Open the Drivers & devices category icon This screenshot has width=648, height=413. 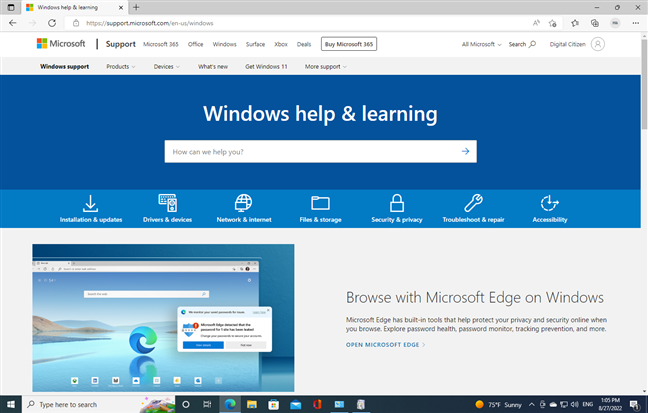(x=167, y=203)
